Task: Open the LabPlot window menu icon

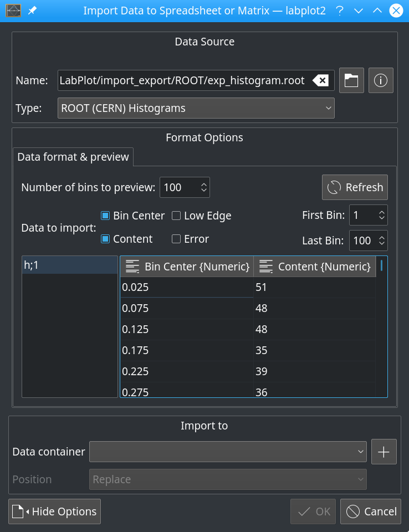Action: click(13, 11)
